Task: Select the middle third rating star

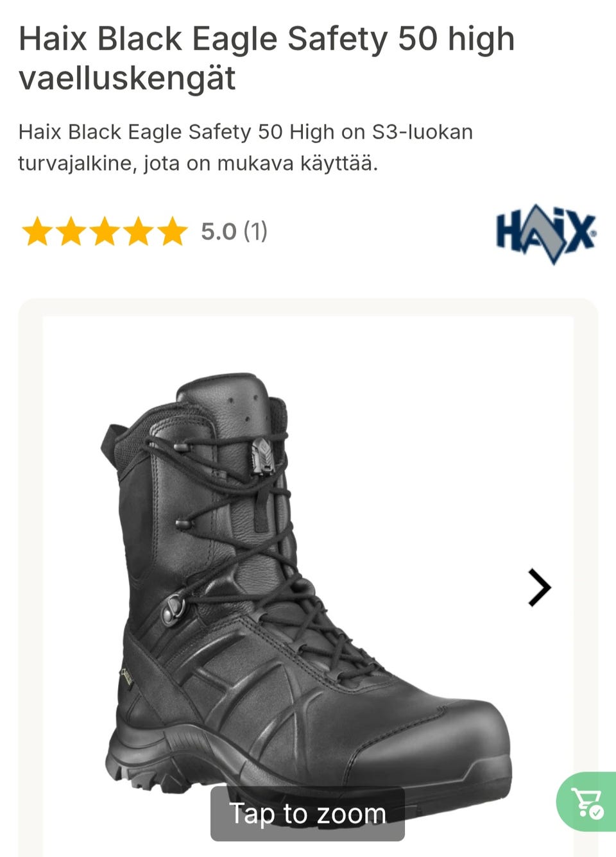Action: click(x=105, y=232)
